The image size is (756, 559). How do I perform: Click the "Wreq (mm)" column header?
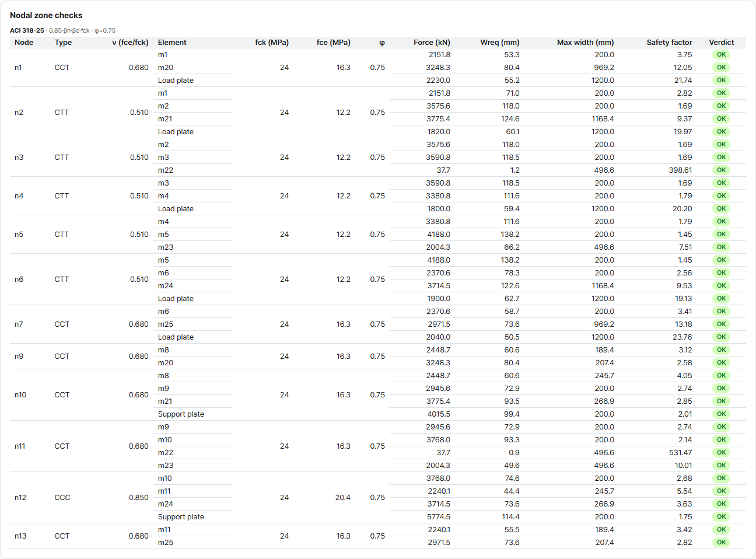pyautogui.click(x=500, y=42)
